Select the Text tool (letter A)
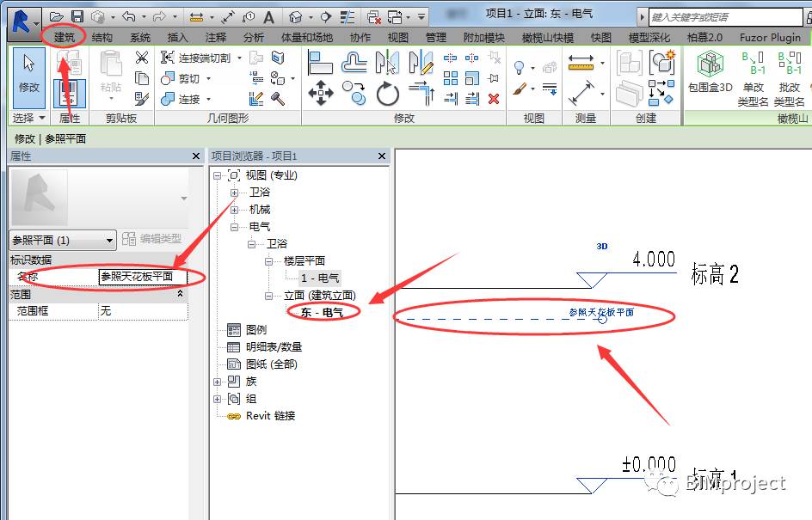 [x=268, y=17]
